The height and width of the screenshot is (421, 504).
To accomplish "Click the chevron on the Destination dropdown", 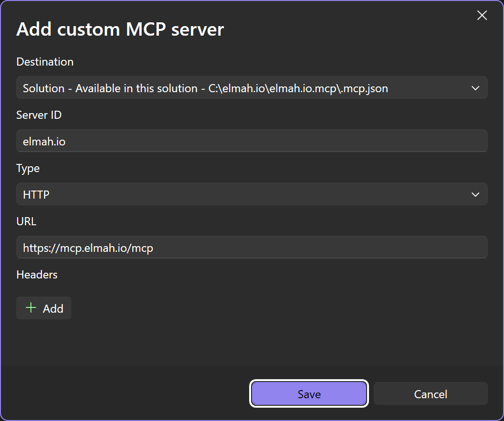I will pyautogui.click(x=475, y=88).
